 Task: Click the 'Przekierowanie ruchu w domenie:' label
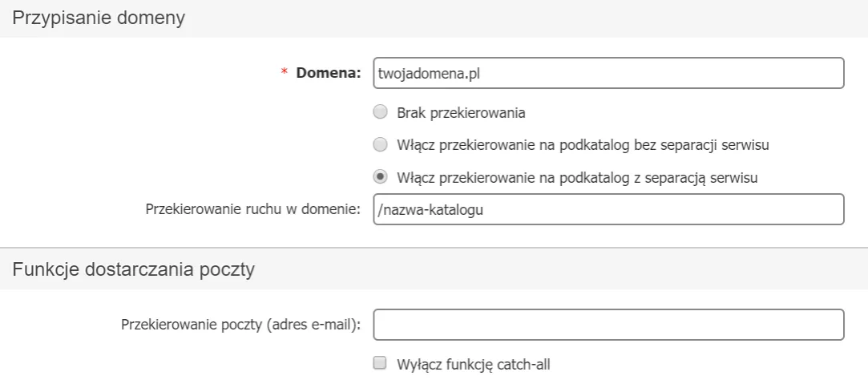pyautogui.click(x=253, y=210)
